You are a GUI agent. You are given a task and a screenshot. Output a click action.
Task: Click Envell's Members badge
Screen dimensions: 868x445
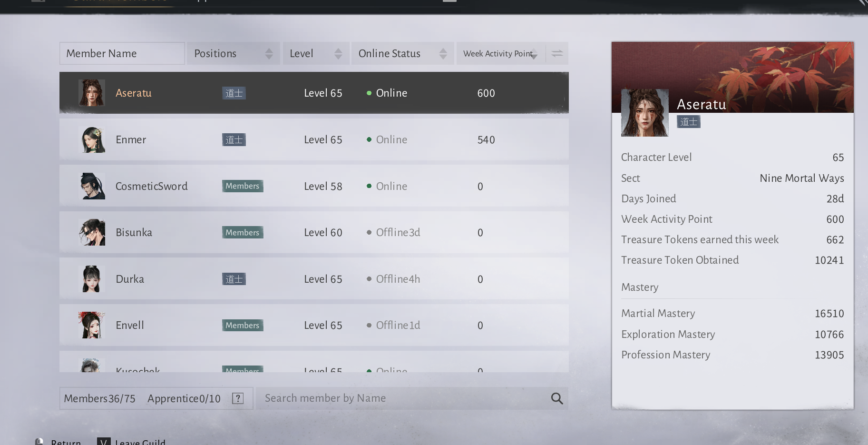tap(243, 325)
